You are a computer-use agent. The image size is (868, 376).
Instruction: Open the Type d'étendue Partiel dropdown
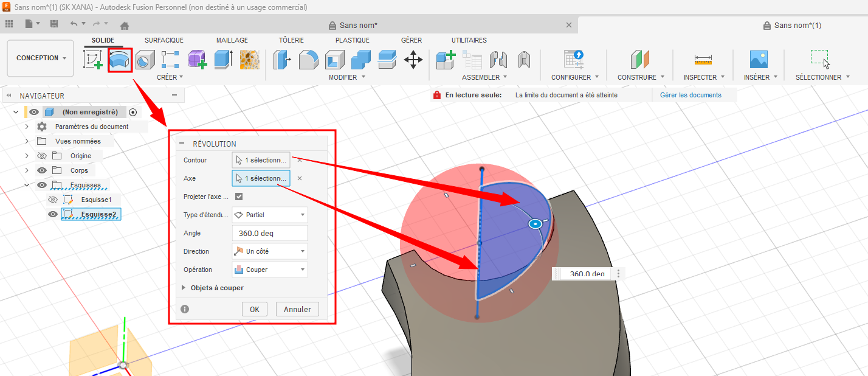pos(270,215)
